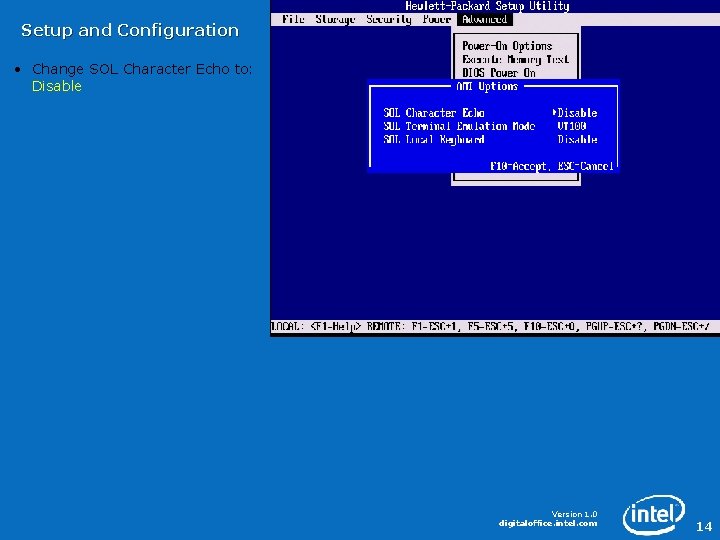Click the Hewlett-Packard Setup Utility title
This screenshot has width=720, height=540.
[x=487, y=6]
